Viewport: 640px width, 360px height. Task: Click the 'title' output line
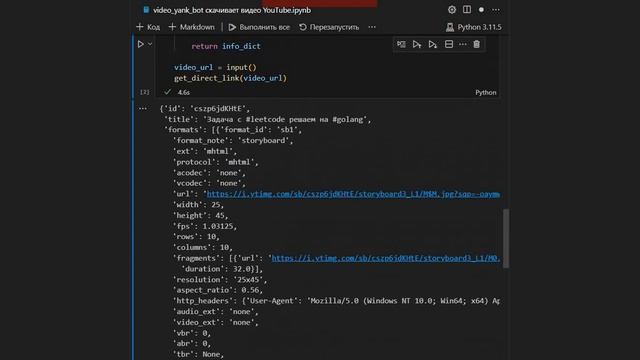268,119
